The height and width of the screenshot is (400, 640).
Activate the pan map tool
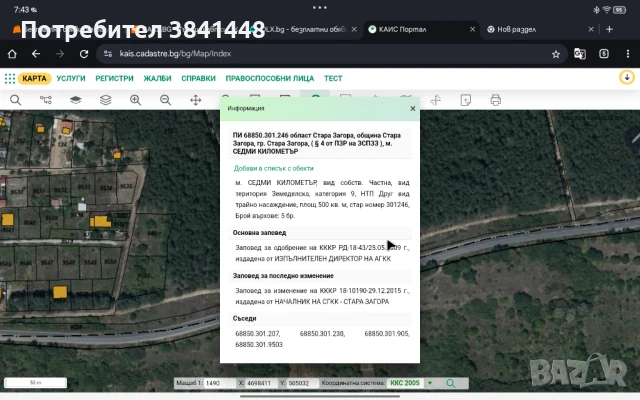click(x=196, y=99)
